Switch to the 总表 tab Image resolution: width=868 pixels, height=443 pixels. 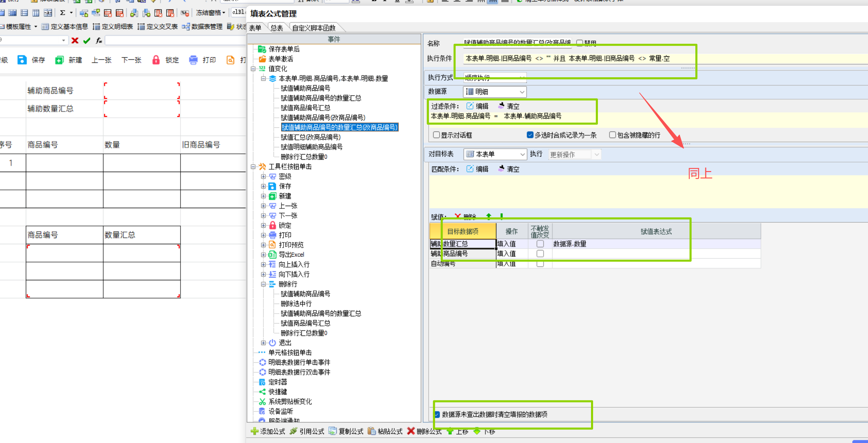pyautogui.click(x=277, y=28)
